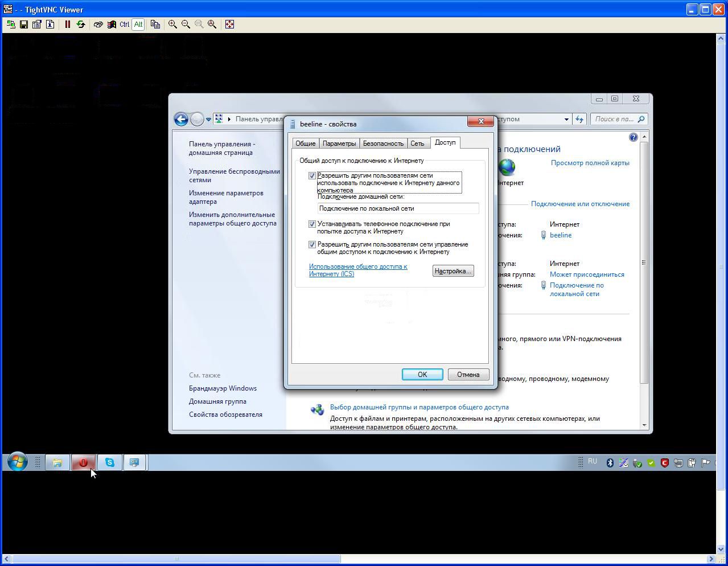Open Изменить дополнительные параметры общего доступа
The image size is (728, 566).
click(233, 219)
